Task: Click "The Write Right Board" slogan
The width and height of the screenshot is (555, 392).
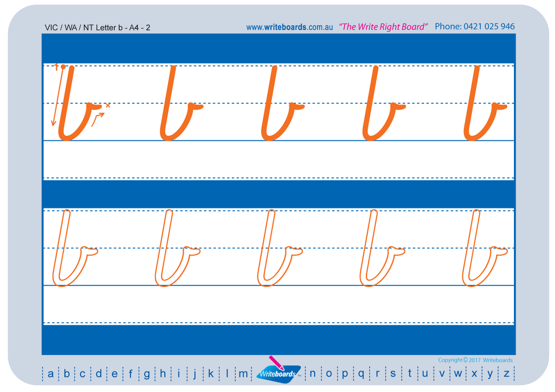Action: click(383, 26)
